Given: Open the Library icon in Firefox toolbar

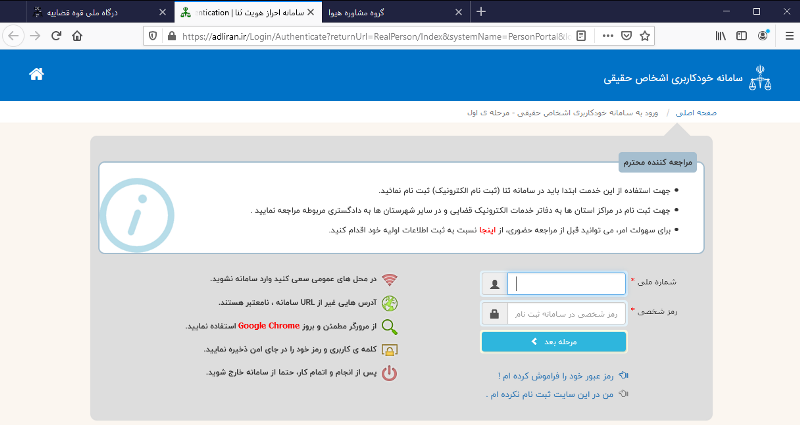Looking at the screenshot, I should pos(720,36).
